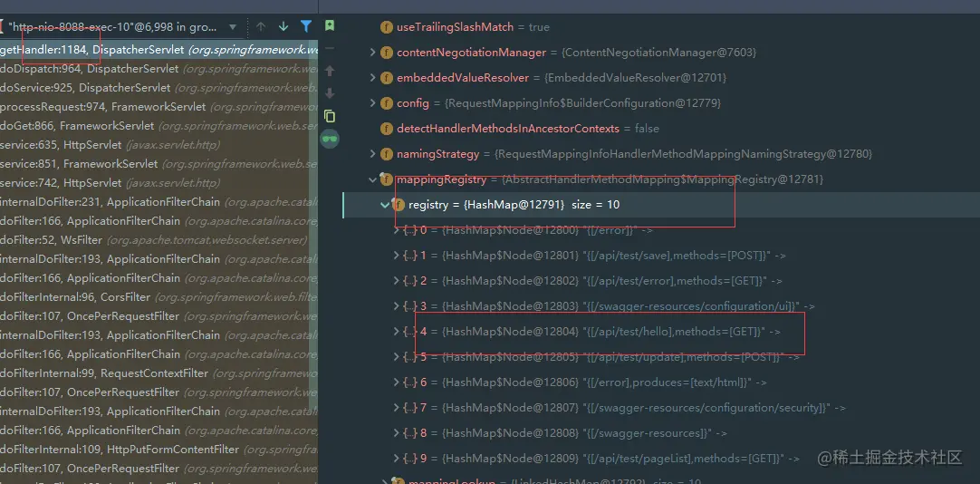Select the getHandler:1184 DispatcherServlet frame
The height and width of the screenshot is (484, 980).
(159, 50)
